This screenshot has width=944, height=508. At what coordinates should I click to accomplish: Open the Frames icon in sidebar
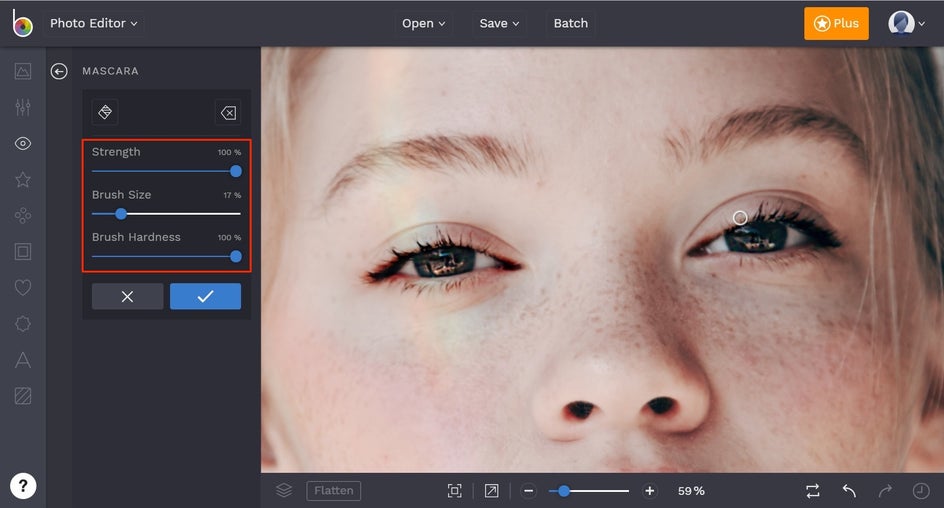tap(23, 252)
